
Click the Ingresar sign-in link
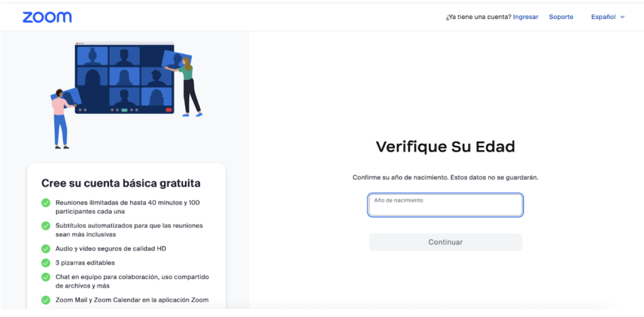(x=525, y=17)
